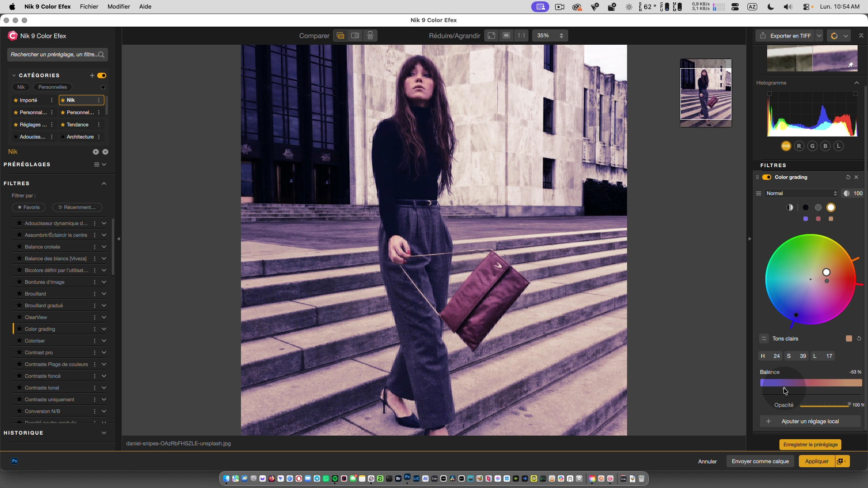Select the midtones gray circle
868x488 pixels.
pyautogui.click(x=818, y=207)
